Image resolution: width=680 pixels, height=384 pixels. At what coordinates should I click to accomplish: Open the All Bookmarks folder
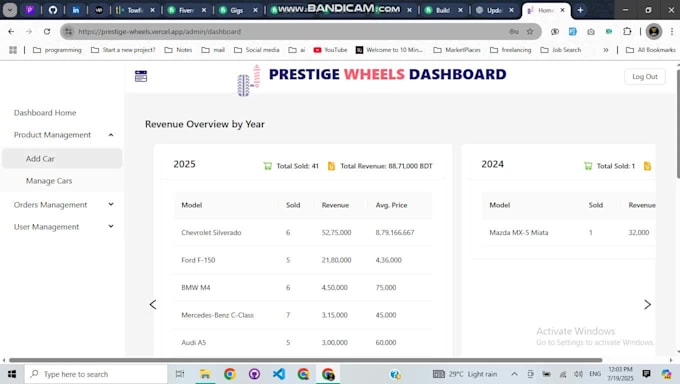pyautogui.click(x=651, y=50)
